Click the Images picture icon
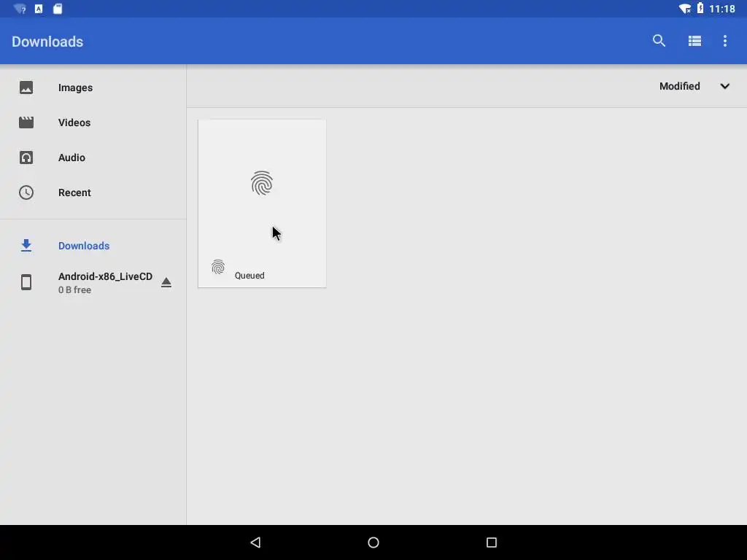The image size is (747, 560). tap(26, 87)
